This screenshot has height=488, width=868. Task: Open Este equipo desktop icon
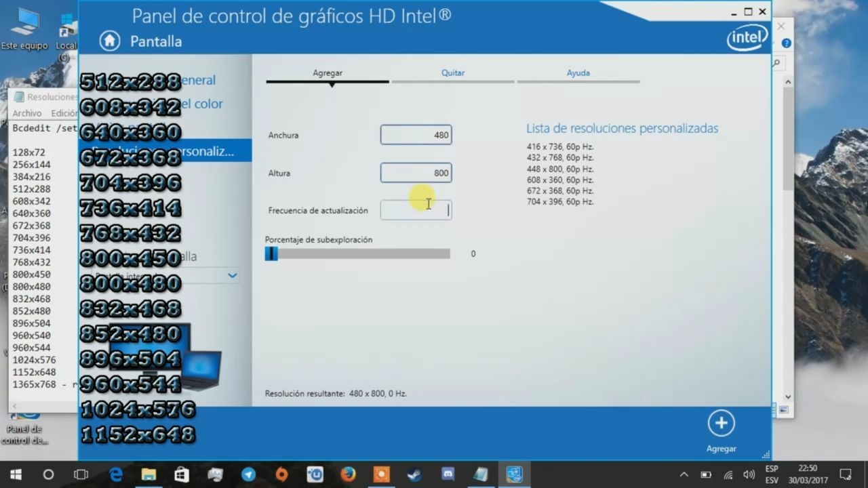click(x=24, y=29)
